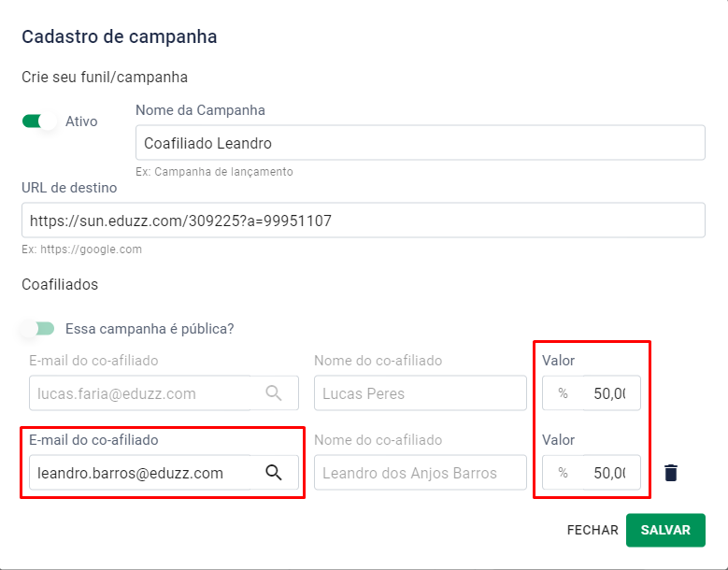The image size is (728, 570).
Task: Delete the Leandro co-affiliate with trash icon
Action: (x=670, y=473)
